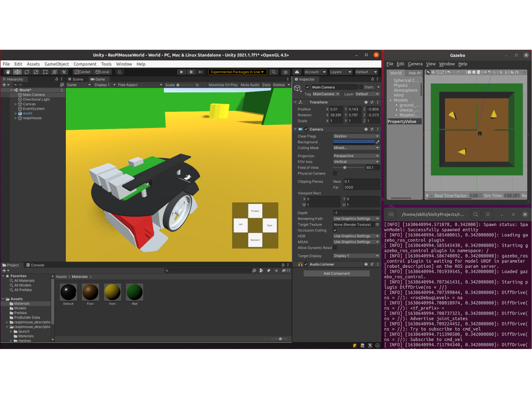Click the Undo icon in Gazebo
This screenshot has width=532, height=399.
(449, 72)
